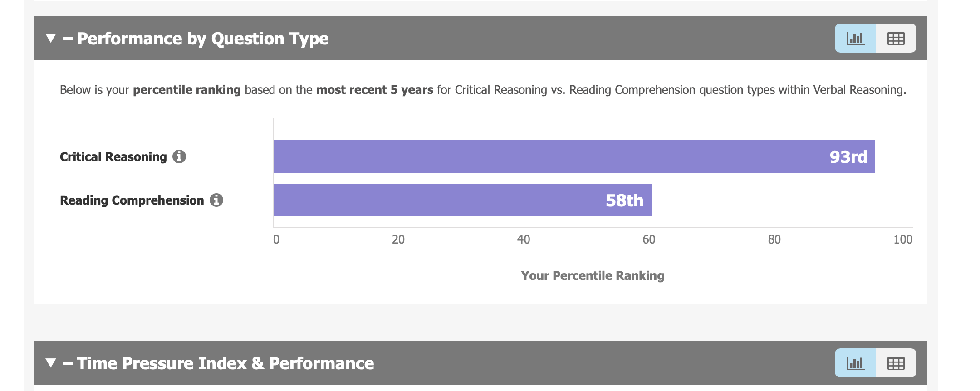This screenshot has height=391, width=980.
Task: Click the Reading Comprehension label
Action: (x=132, y=200)
